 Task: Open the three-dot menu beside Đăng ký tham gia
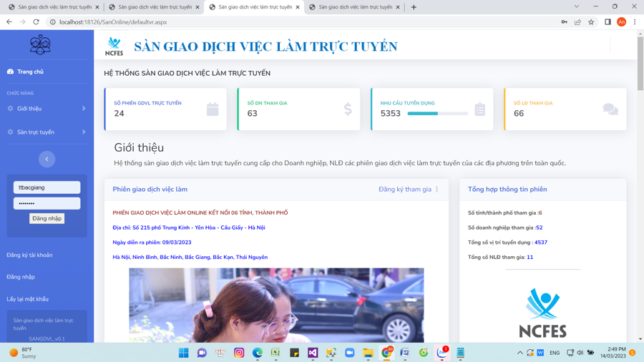(437, 189)
